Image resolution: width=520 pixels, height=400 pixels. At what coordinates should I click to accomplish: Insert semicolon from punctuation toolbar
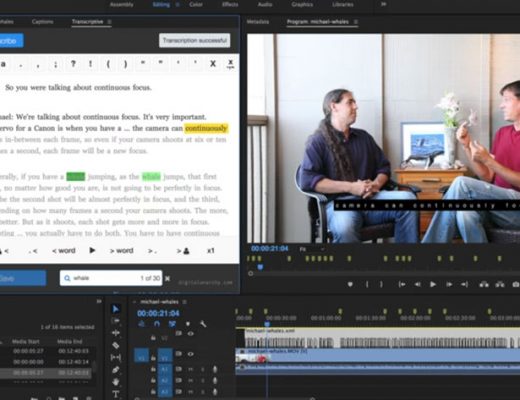55,63
